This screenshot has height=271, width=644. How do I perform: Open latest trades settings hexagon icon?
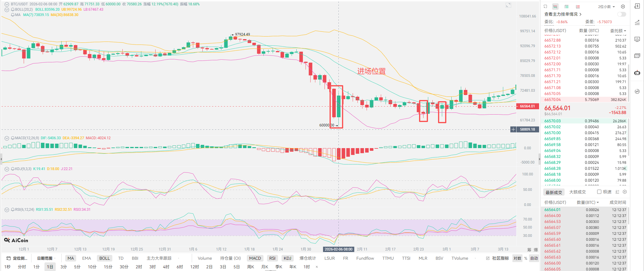coord(624,192)
